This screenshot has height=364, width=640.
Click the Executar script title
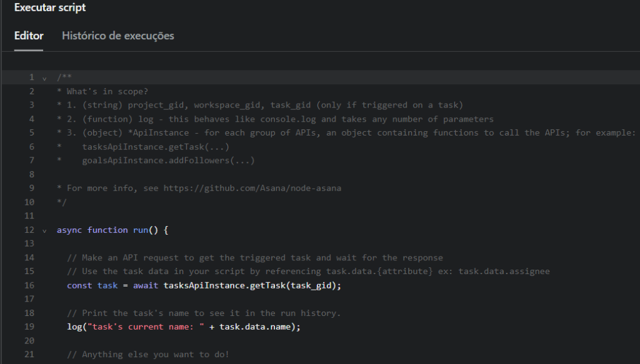click(x=50, y=8)
